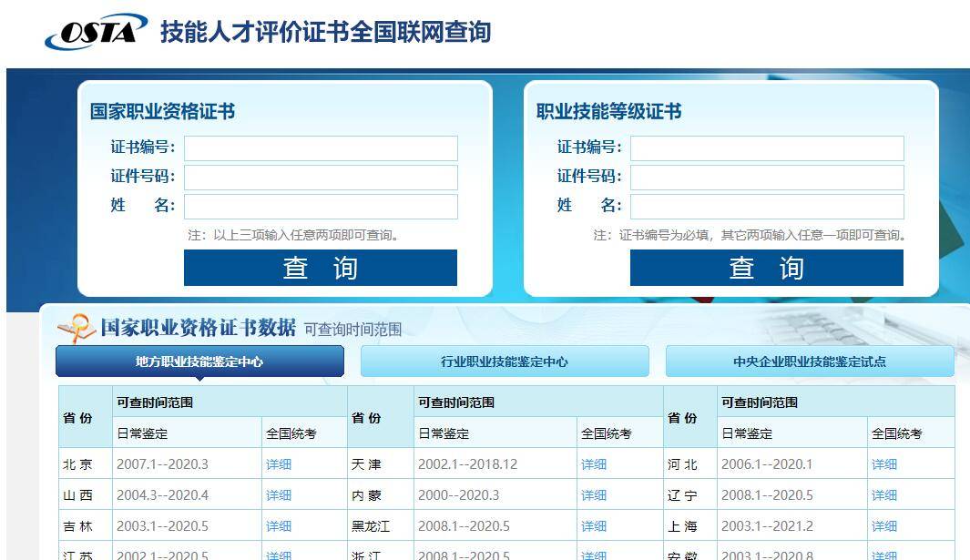Switch to 行业职业技能鉴定中心 tab

click(x=505, y=361)
